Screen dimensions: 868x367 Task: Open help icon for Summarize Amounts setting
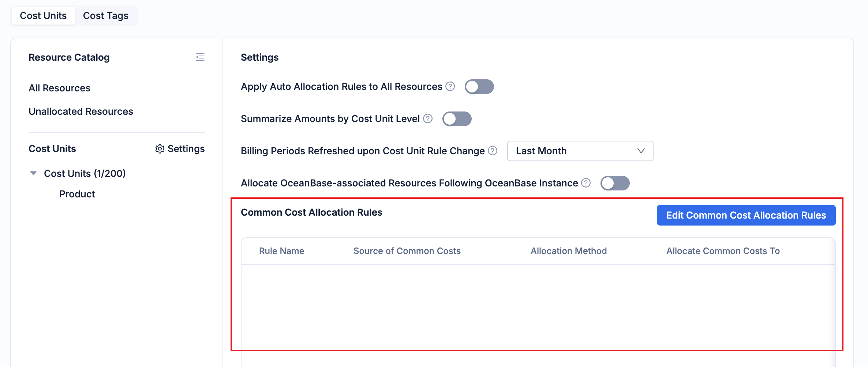click(428, 118)
